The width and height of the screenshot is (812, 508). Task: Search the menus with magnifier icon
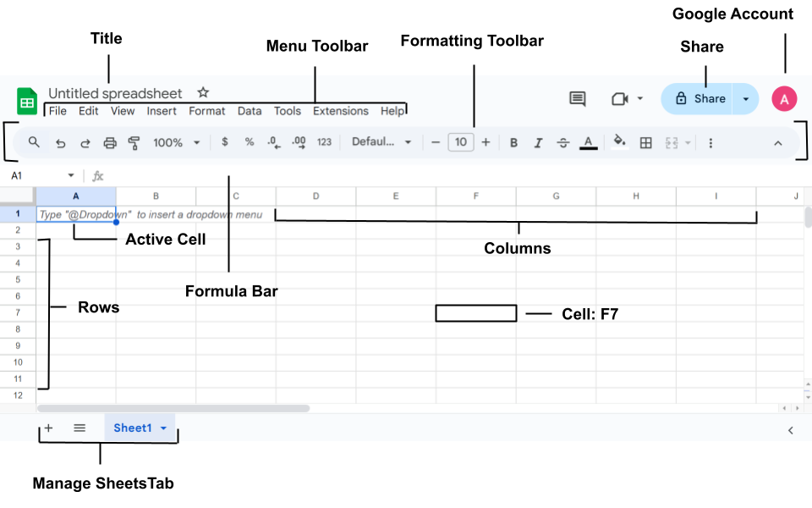(34, 142)
